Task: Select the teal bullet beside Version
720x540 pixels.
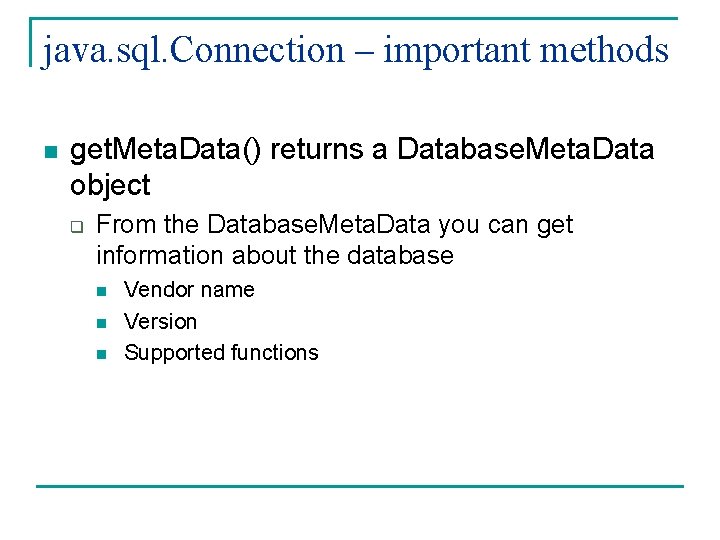Action: click(101, 323)
